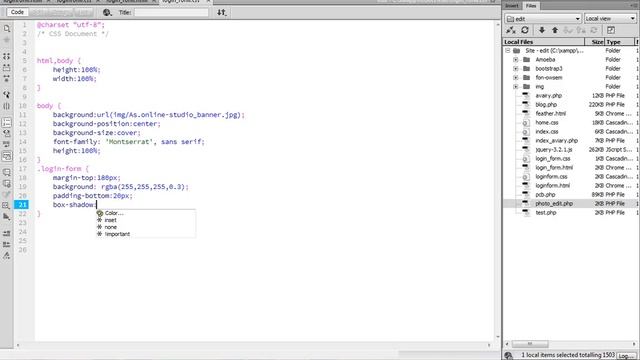Click the Format Source Code icon

click(x=7, y=256)
